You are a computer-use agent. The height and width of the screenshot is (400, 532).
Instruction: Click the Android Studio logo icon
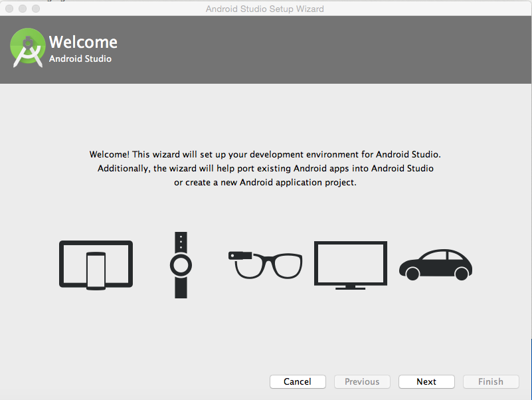click(28, 48)
